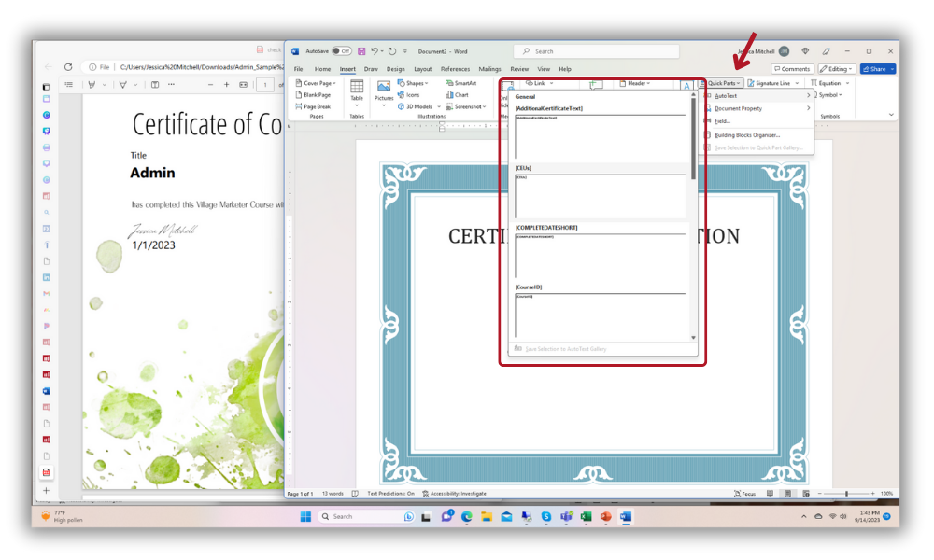Switch to the Mailings ribbon tab

(x=489, y=69)
